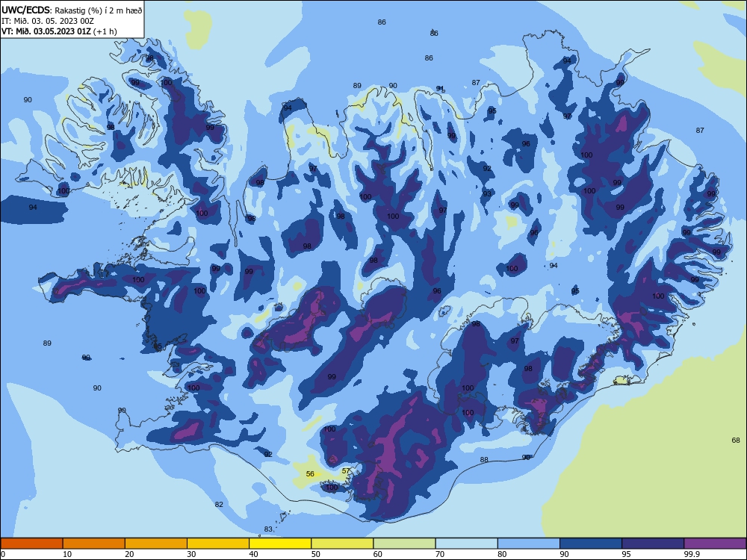This screenshot has height=560, width=747.
Task: Pick the pale yellow 50–60 legend swatch
Action: [342, 544]
